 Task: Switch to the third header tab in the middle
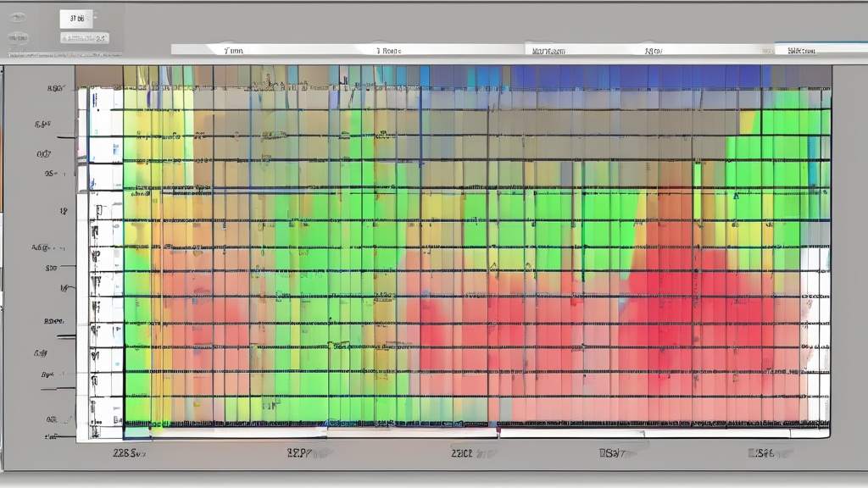coord(548,50)
